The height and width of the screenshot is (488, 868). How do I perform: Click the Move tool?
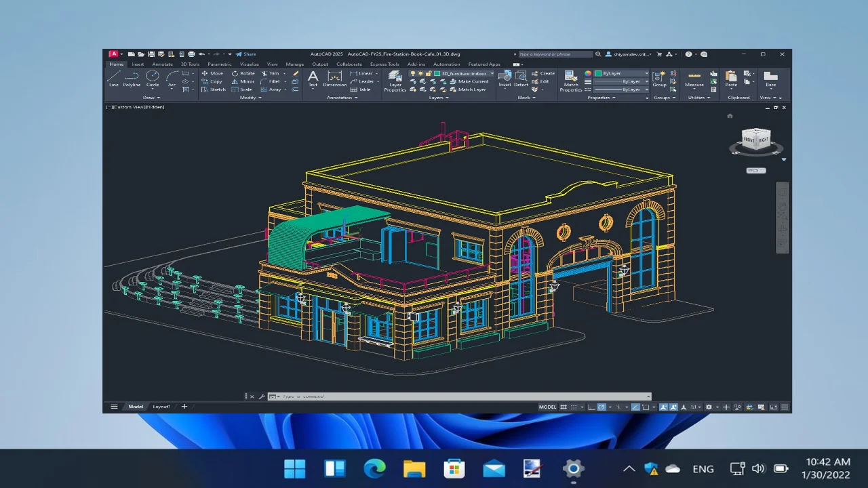point(212,73)
